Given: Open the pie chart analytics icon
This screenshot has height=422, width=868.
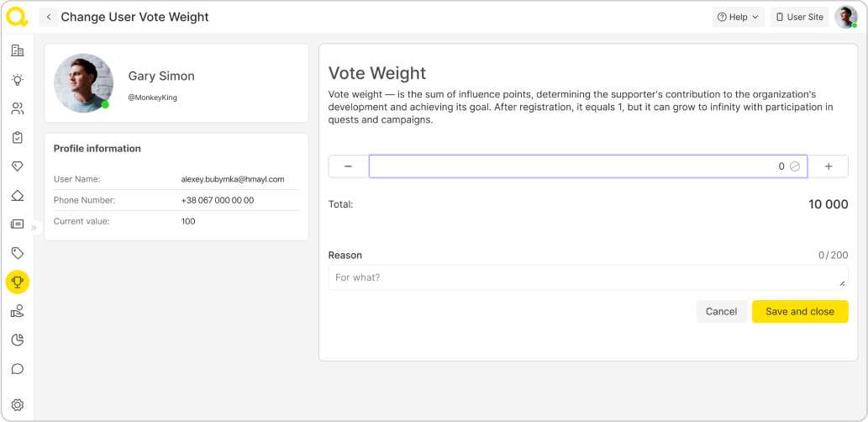Looking at the screenshot, I should (x=17, y=340).
